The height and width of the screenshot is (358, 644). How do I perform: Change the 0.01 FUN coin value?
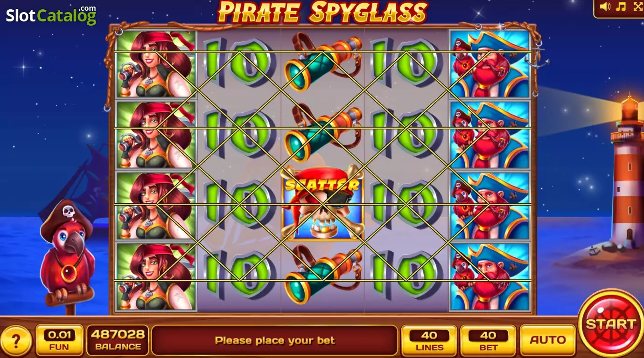pyautogui.click(x=59, y=340)
